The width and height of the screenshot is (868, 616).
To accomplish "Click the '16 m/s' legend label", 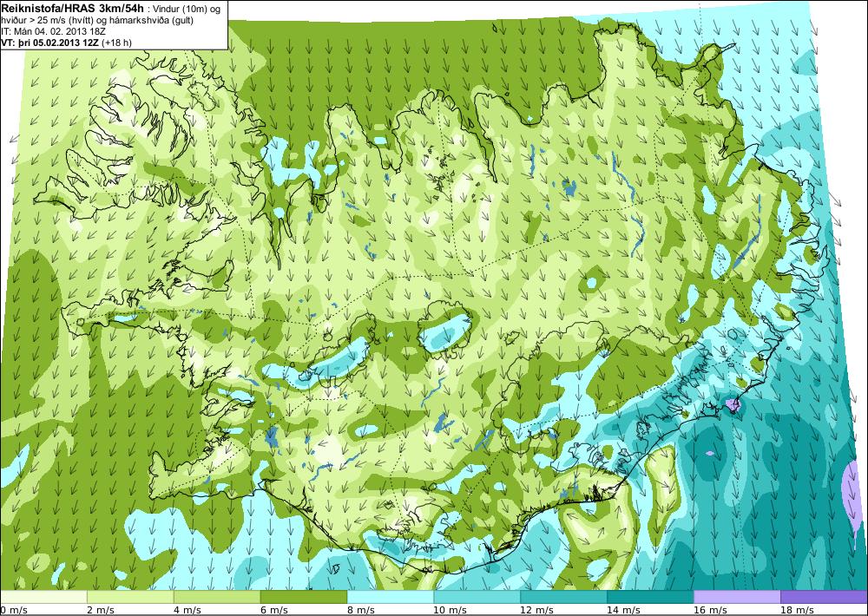I will point(710,610).
